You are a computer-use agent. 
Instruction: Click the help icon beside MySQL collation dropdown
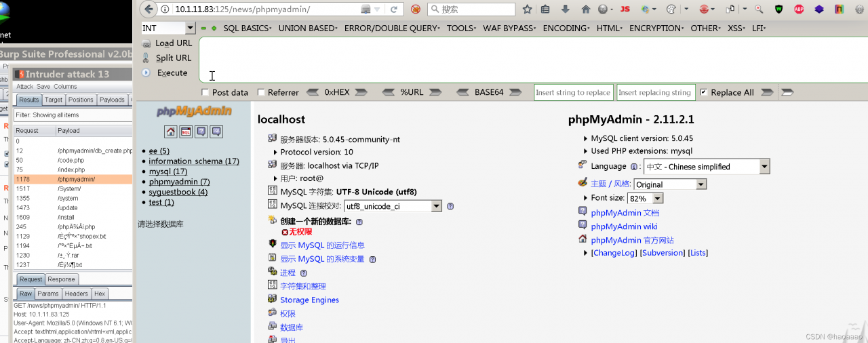click(x=450, y=206)
